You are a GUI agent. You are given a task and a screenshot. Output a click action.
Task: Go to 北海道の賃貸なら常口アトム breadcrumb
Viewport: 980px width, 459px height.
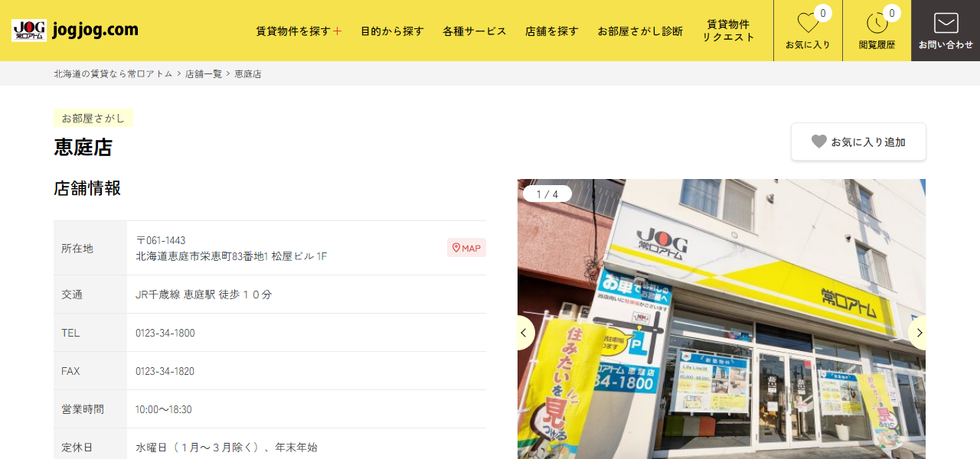[x=113, y=73]
